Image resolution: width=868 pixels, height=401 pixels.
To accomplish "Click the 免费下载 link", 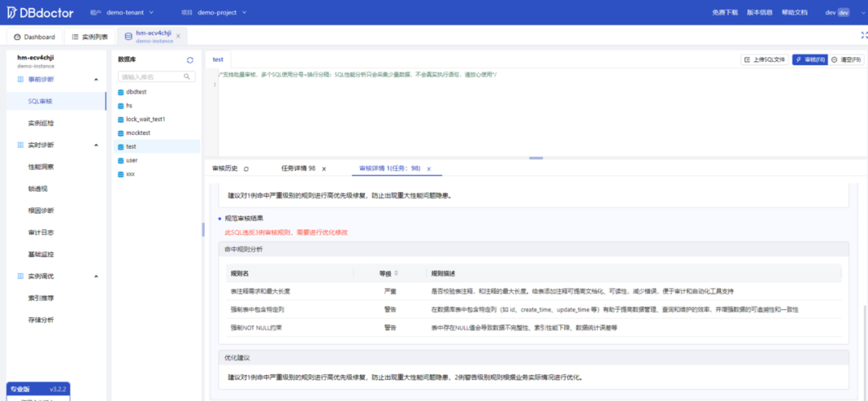I will (725, 12).
